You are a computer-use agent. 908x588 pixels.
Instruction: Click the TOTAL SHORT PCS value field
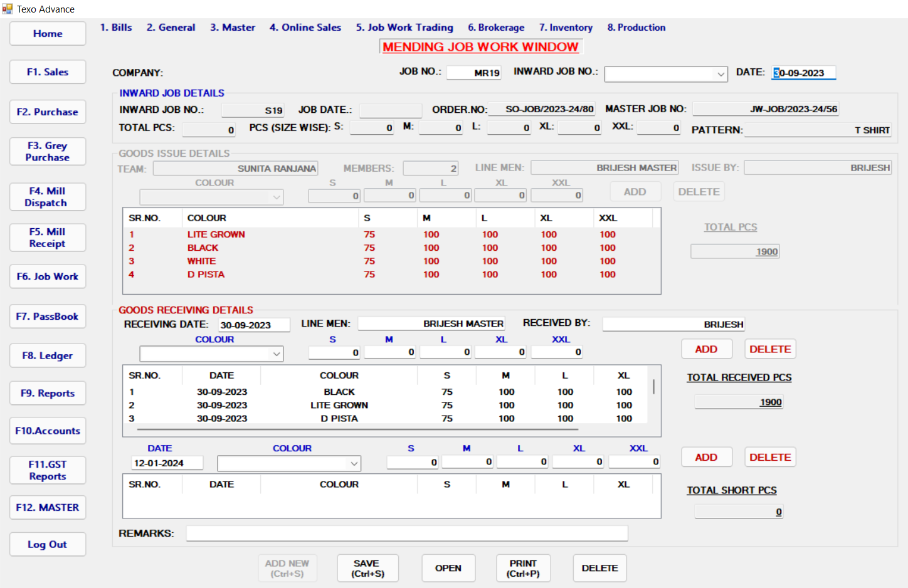point(739,512)
